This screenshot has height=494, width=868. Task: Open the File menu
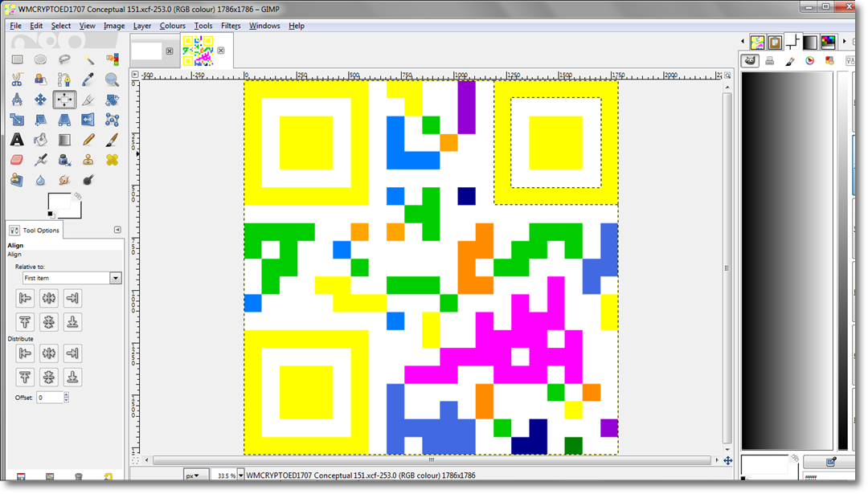(x=15, y=26)
